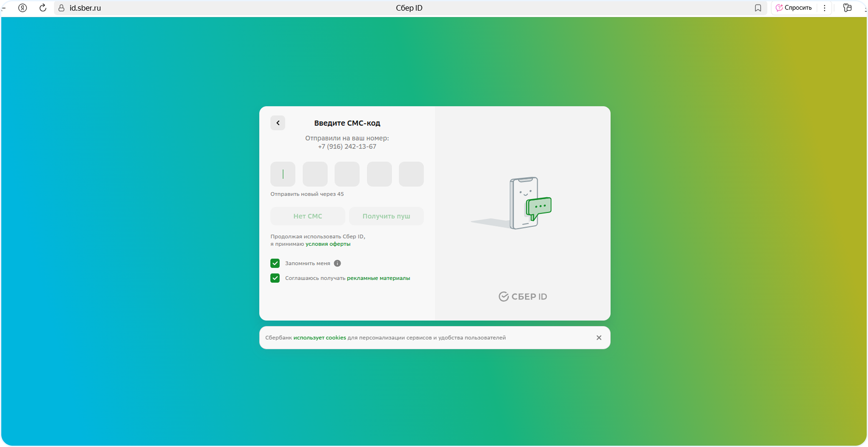Screen dimensions: 868x447
Task: Dismiss the cookies notification banner
Action: pos(599,338)
